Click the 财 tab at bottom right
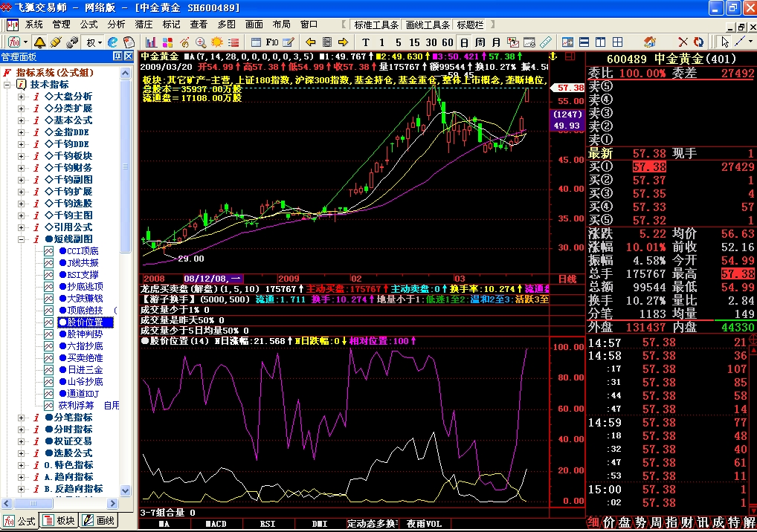 coord(686,522)
